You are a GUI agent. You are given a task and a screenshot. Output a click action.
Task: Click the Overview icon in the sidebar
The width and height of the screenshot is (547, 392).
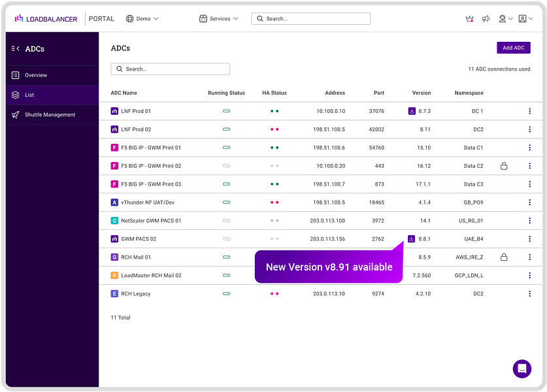14,75
